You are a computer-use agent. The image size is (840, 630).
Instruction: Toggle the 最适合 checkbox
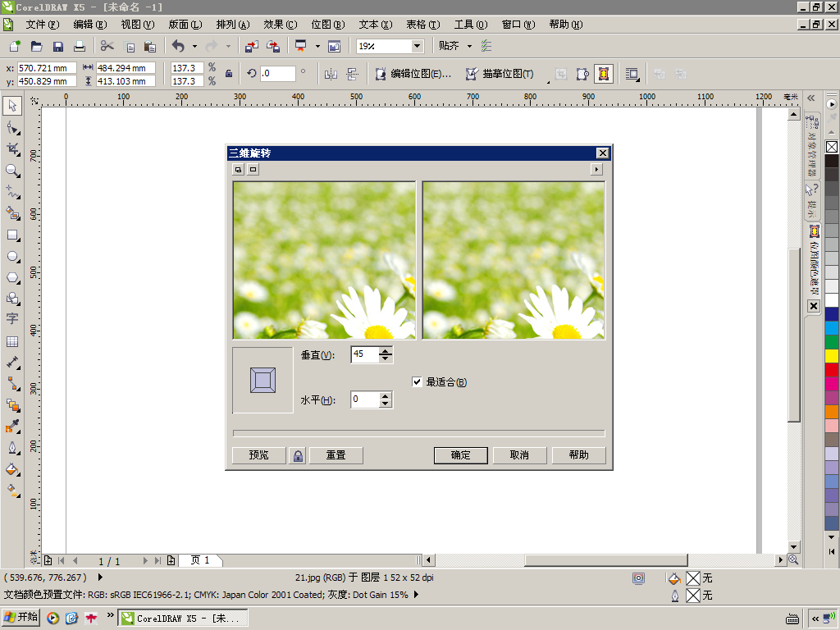point(417,381)
